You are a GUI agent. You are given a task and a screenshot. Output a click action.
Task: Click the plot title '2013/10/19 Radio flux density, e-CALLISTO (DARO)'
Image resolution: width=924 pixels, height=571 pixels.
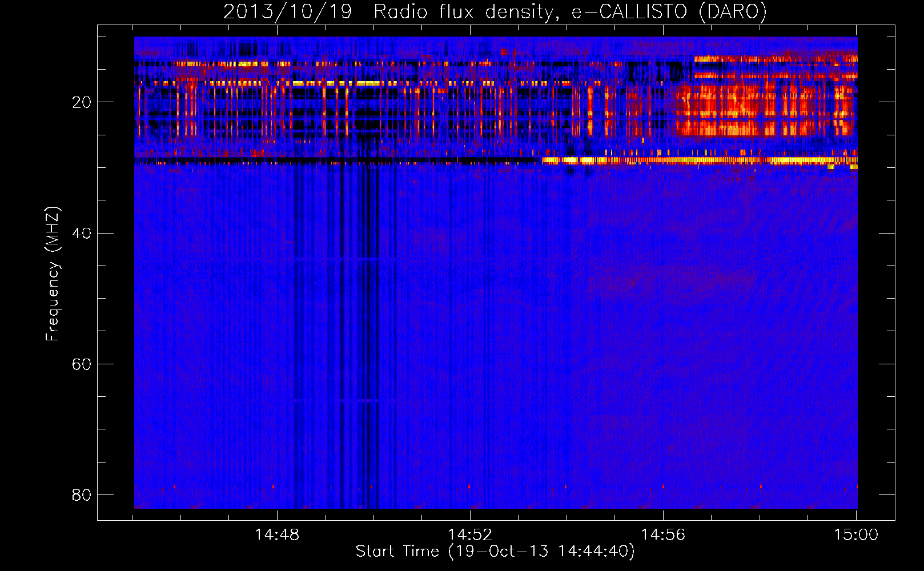click(x=495, y=11)
